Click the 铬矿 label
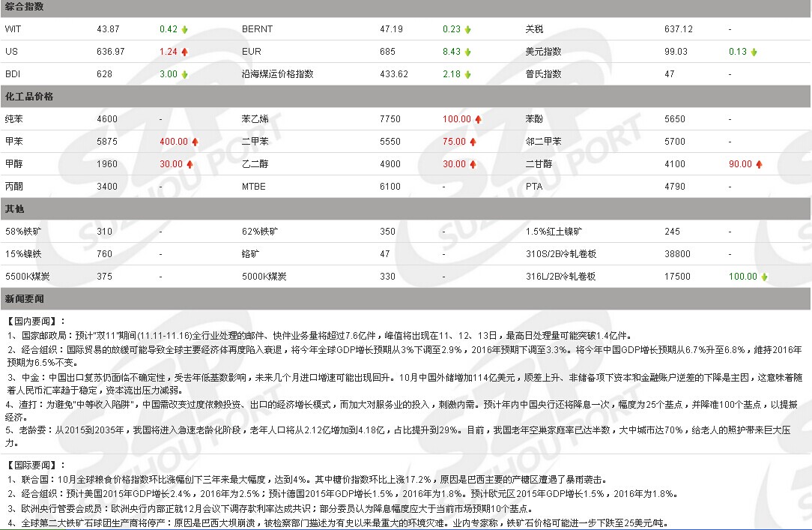The height and width of the screenshot is (530, 812). click(250, 254)
